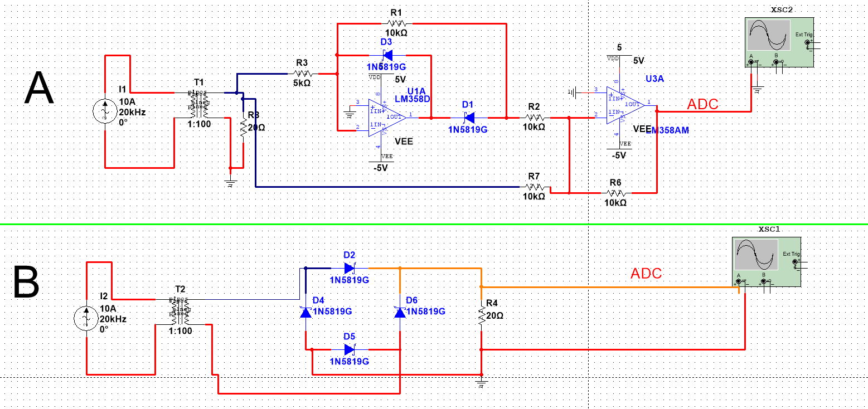Select resistor R7 symbol
Image resolution: width=868 pixels, height=409 pixels.
pyautogui.click(x=534, y=187)
